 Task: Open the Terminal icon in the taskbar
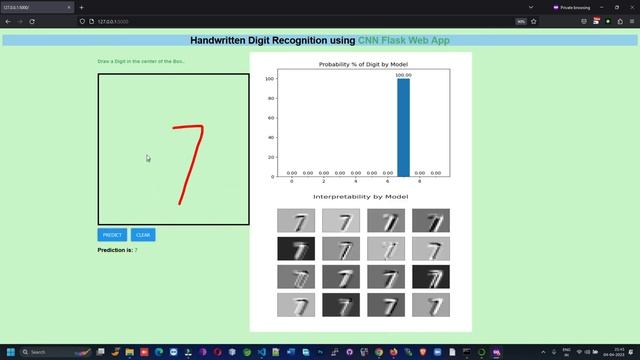pyautogui.click(x=467, y=352)
